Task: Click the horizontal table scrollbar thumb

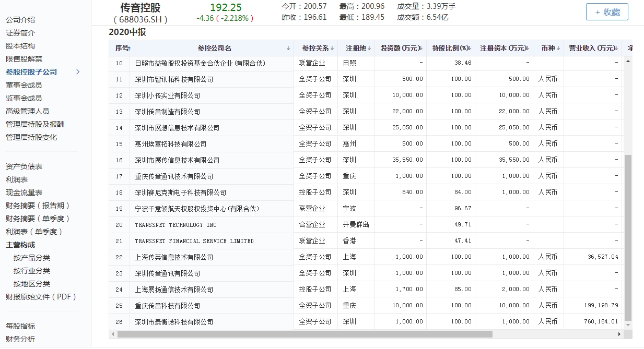Action: [x=305, y=334]
